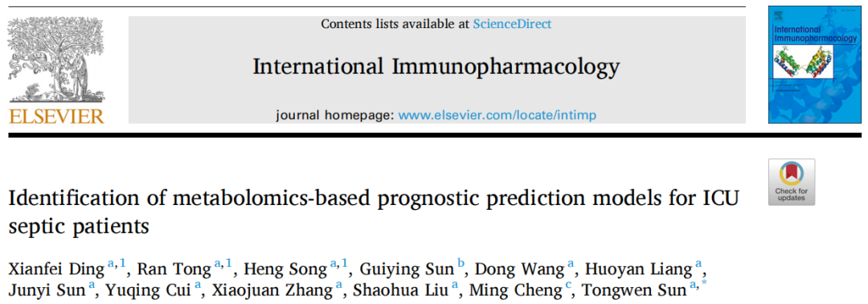Click the International Immunopharmacology journal title

(x=436, y=67)
